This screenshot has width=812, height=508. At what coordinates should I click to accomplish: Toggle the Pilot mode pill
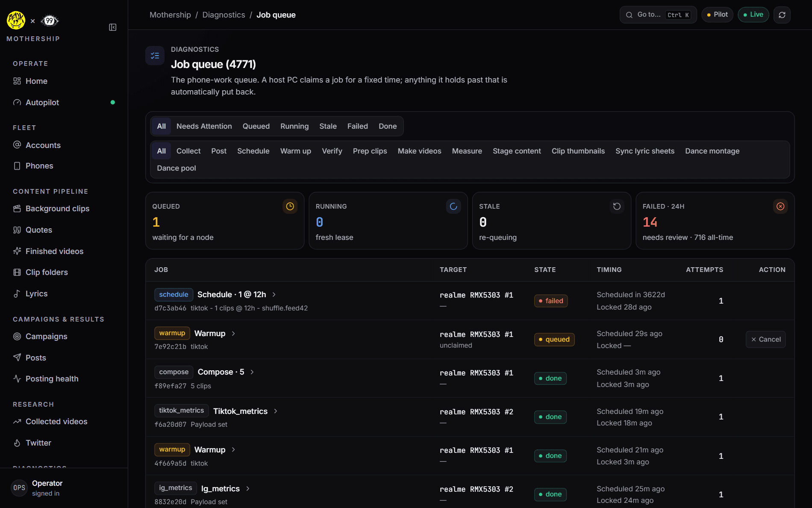[x=718, y=15]
